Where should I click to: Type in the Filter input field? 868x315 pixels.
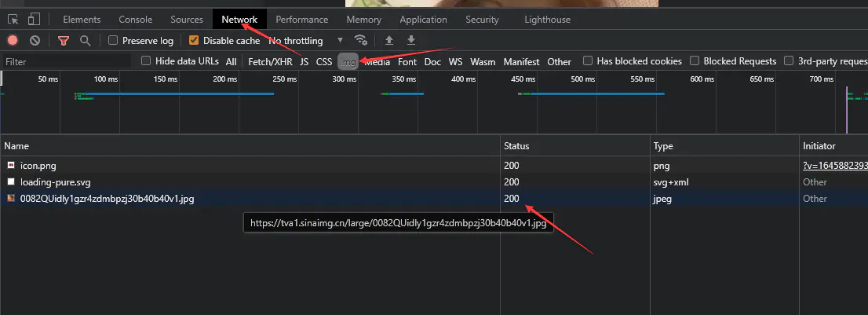click(67, 61)
